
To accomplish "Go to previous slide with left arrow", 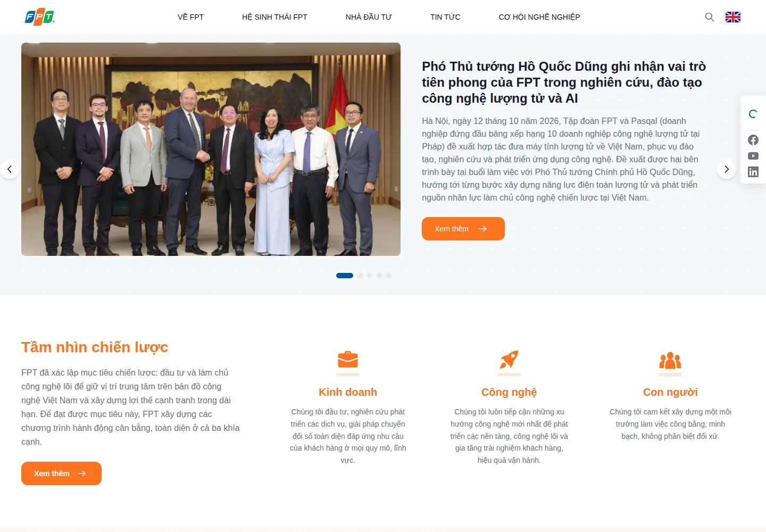I will pos(10,169).
